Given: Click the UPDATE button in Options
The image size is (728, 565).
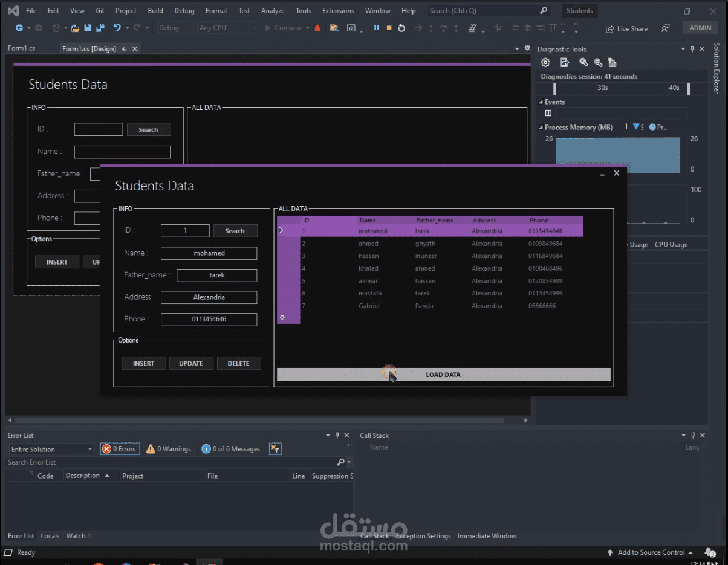Looking at the screenshot, I should click(191, 363).
